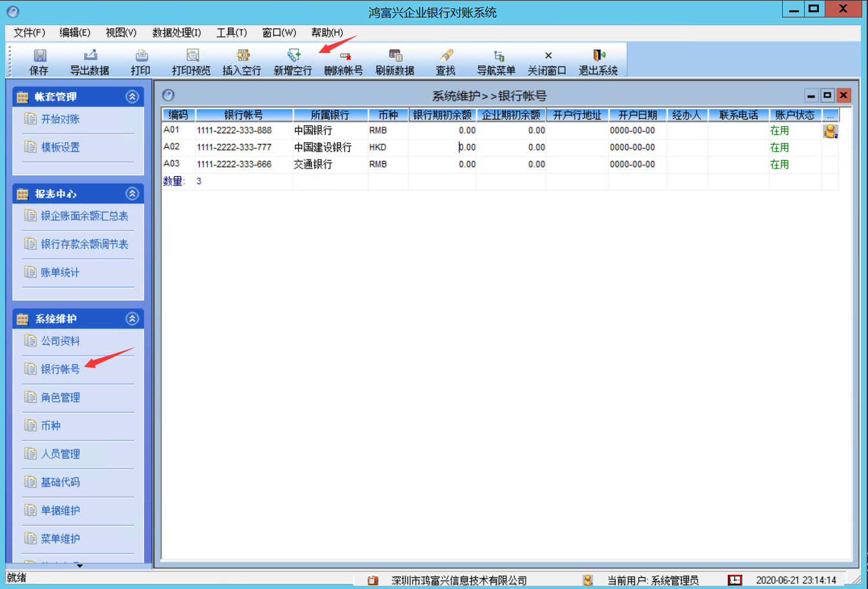Open 人员管理 in the sidebar
The width and height of the screenshot is (868, 589).
click(61, 454)
